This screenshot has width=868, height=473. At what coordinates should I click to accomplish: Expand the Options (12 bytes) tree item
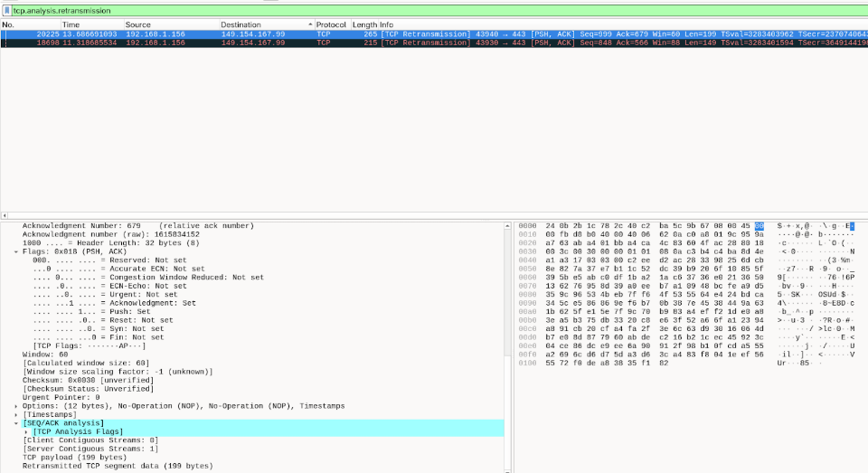(16, 406)
